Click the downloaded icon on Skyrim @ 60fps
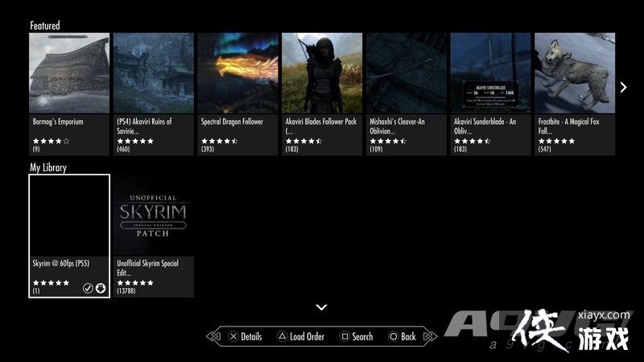Viewport: 644px width, 362px height. pos(101,288)
